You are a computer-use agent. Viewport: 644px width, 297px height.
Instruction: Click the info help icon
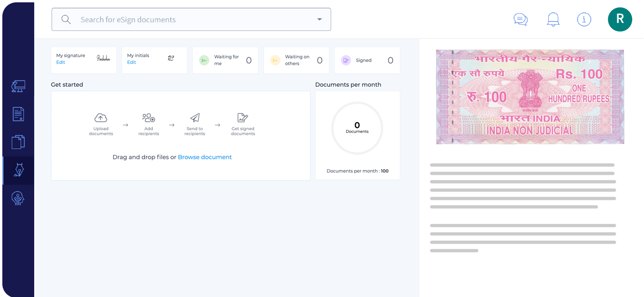(584, 19)
